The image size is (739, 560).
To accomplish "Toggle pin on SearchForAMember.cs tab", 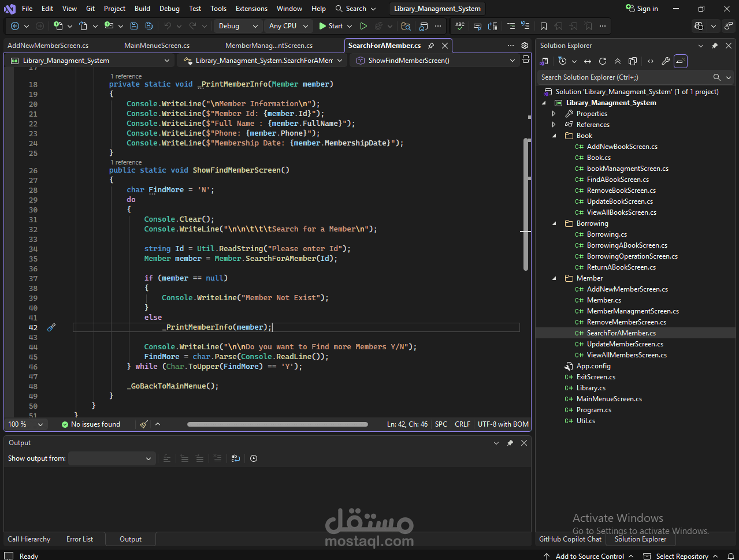I will 431,46.
